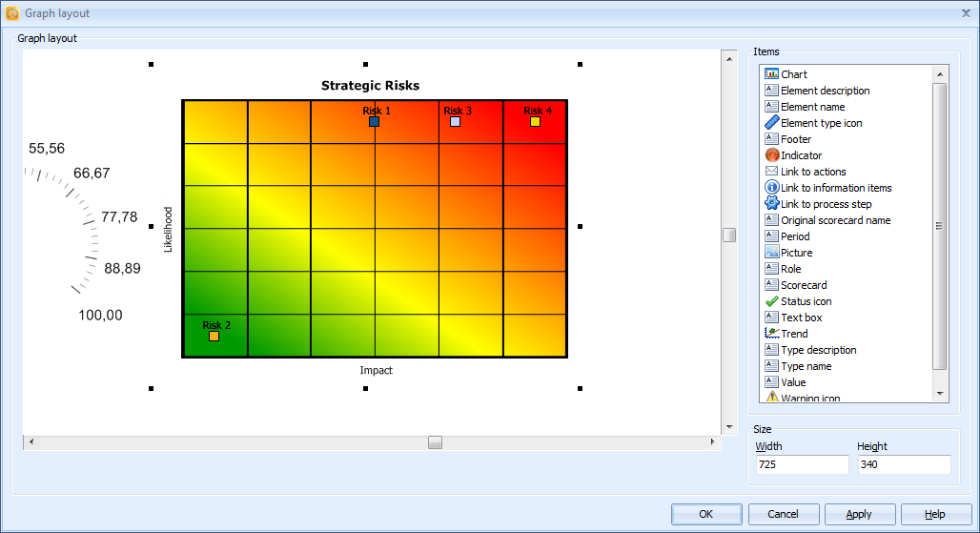This screenshot has width=980, height=533.
Task: Click the Scorecard item icon
Action: click(x=772, y=285)
